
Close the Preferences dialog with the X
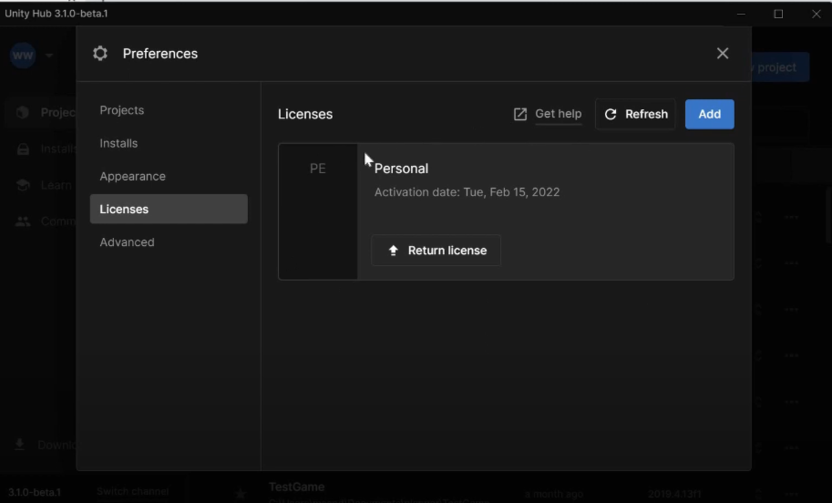click(723, 54)
